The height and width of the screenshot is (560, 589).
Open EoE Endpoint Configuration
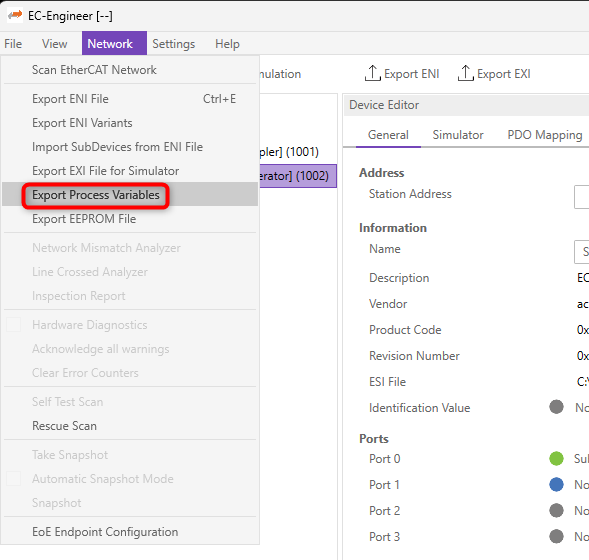[130, 532]
